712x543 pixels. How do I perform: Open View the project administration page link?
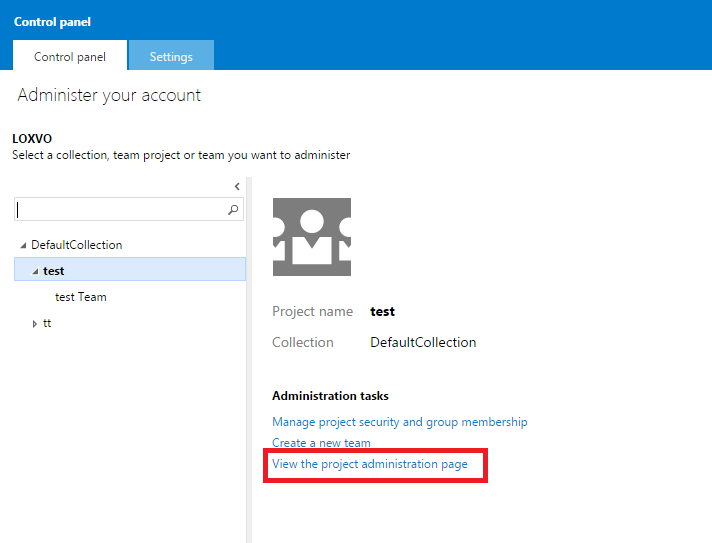[369, 464]
